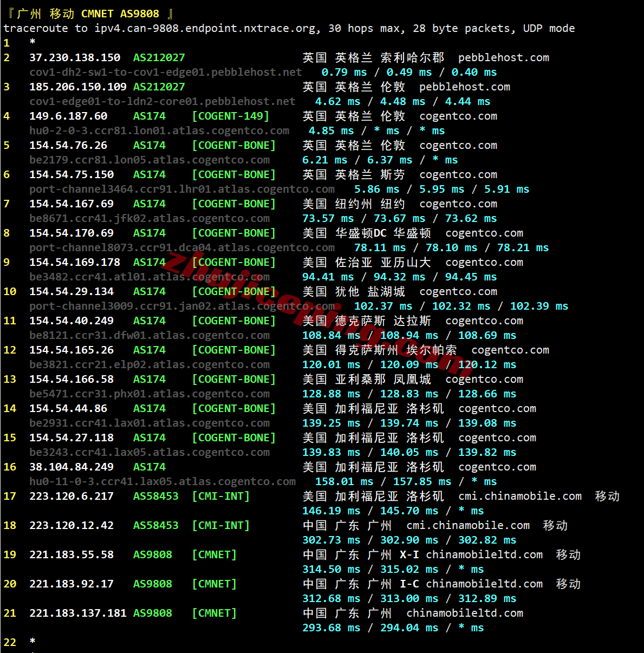The width and height of the screenshot is (644, 653).
Task: Click the [COGENT-149] tag on hop 4
Action: (230, 116)
